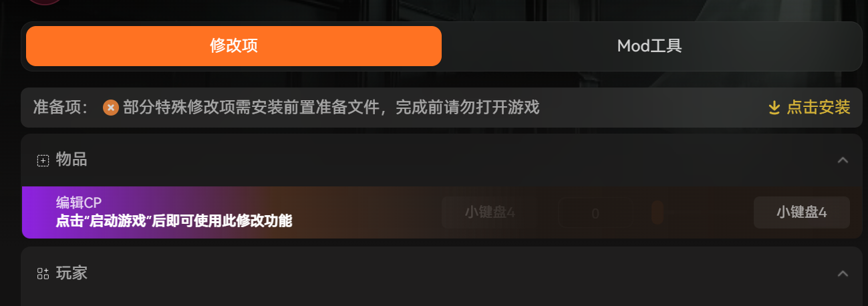This screenshot has height=306, width=868.
Task: Click the 点击安装 install link
Action: (x=809, y=107)
